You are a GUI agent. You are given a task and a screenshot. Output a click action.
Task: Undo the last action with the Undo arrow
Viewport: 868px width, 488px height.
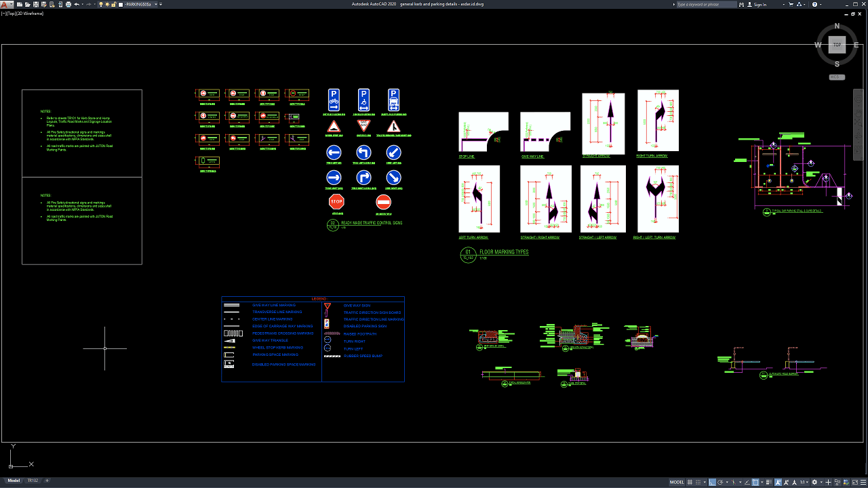77,4
